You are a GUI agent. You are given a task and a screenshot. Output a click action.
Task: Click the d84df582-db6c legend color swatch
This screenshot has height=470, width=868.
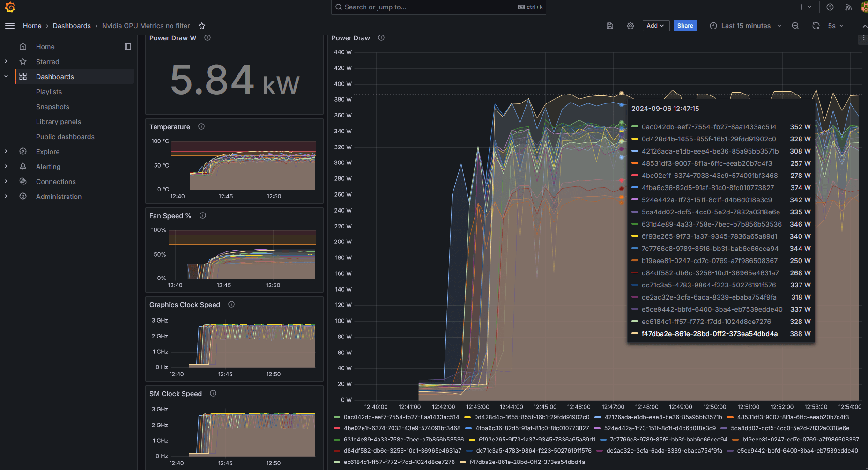pyautogui.click(x=336, y=451)
